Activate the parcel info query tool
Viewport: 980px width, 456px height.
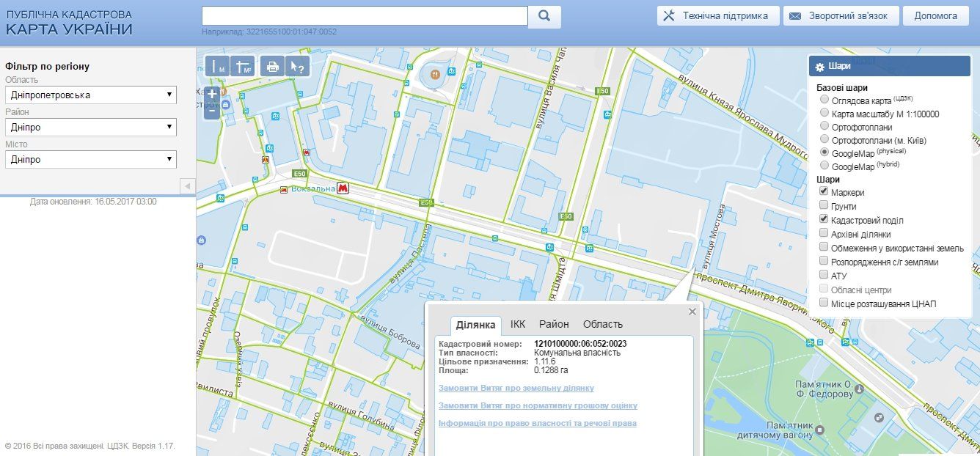click(x=296, y=67)
